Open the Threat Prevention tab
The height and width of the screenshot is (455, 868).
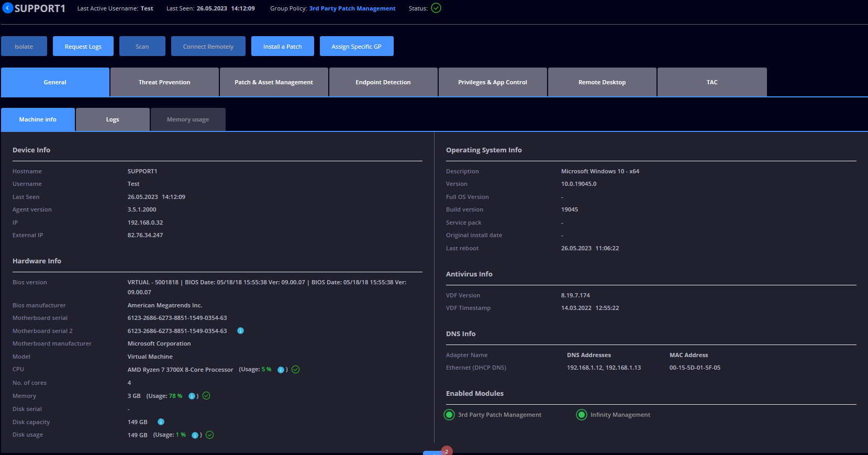point(164,82)
